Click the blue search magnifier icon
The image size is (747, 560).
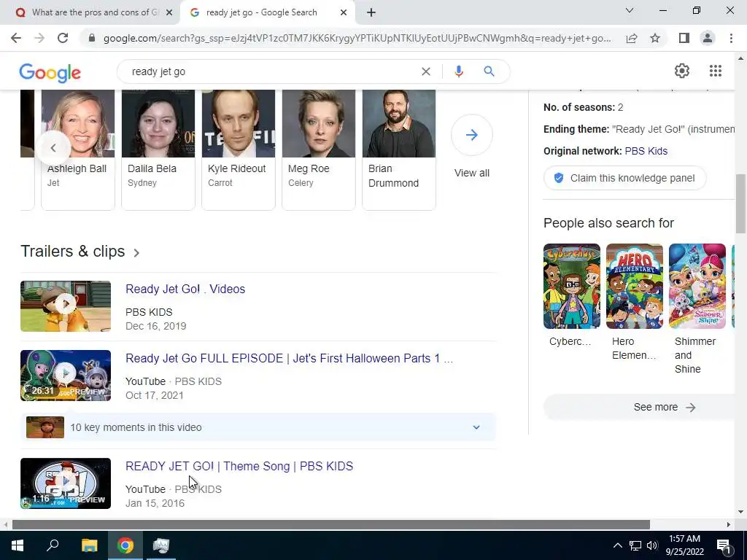(x=489, y=71)
